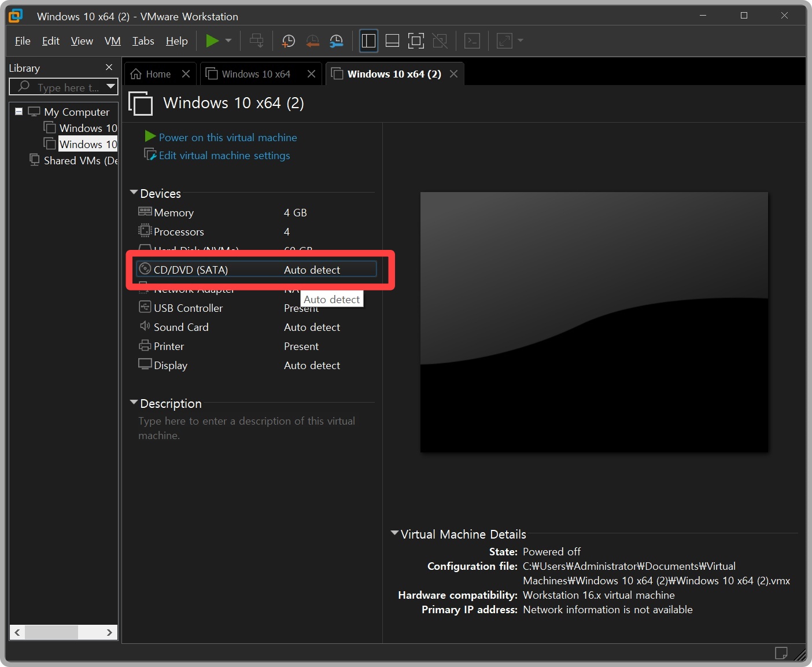
Task: Click the revert to snapshot icon
Action: point(312,40)
